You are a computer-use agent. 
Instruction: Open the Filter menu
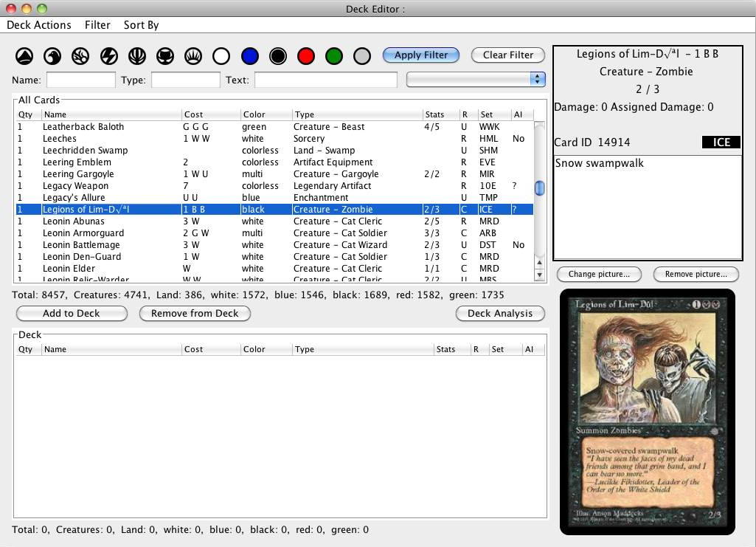97,25
